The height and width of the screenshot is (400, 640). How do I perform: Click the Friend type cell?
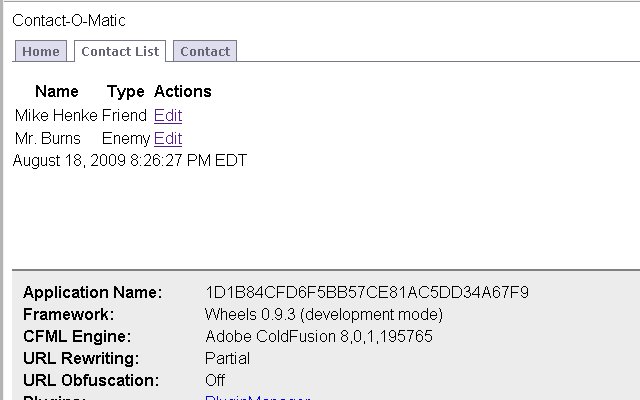124,116
